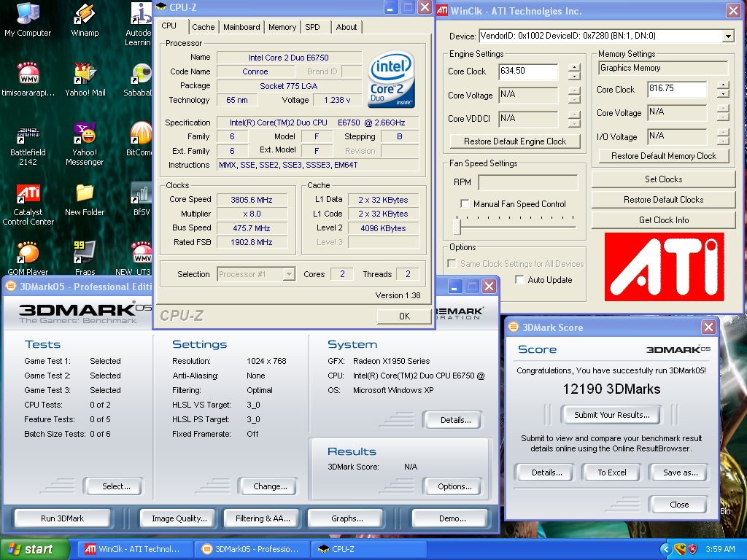
Task: Open Image Quality settings in 3DMark05
Action: (x=179, y=518)
